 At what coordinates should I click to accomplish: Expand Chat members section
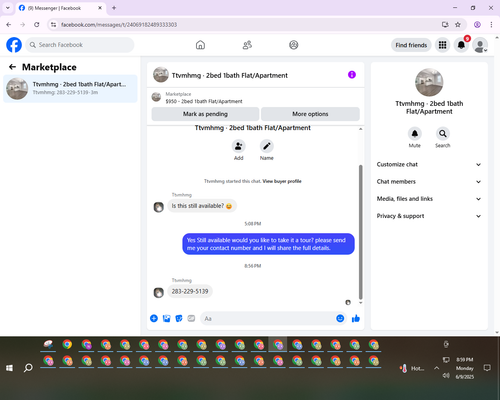pos(429,182)
